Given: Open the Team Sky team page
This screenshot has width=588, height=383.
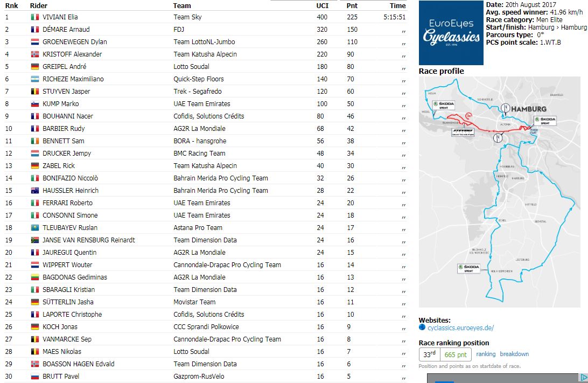Looking at the screenshot, I should coord(187,17).
